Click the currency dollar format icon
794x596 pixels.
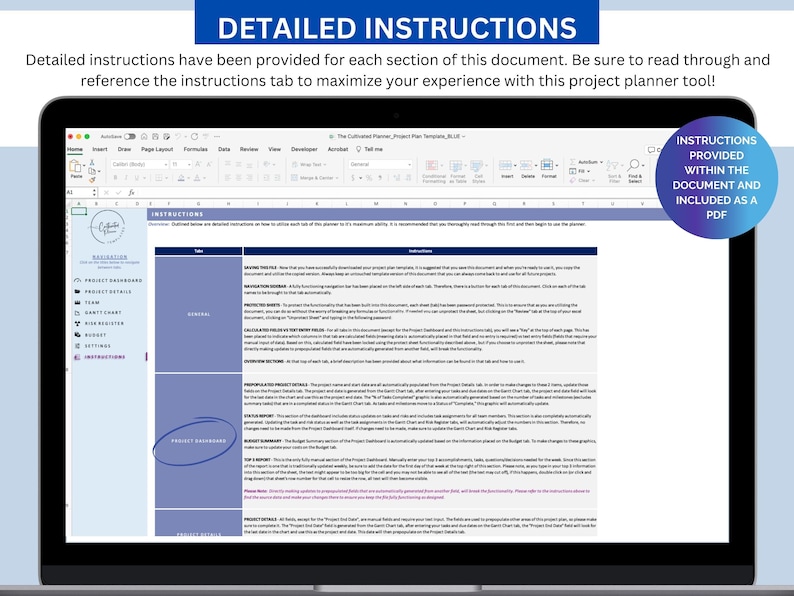coord(353,178)
